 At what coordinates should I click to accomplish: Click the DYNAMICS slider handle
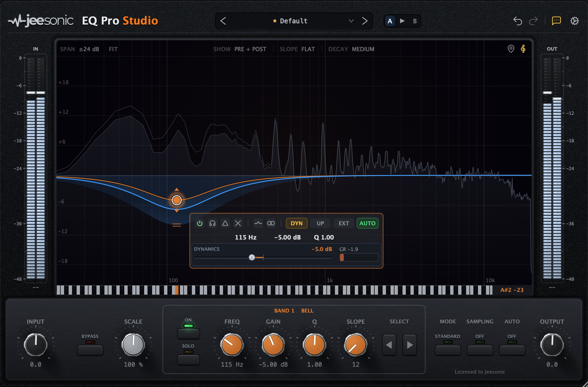coord(252,257)
